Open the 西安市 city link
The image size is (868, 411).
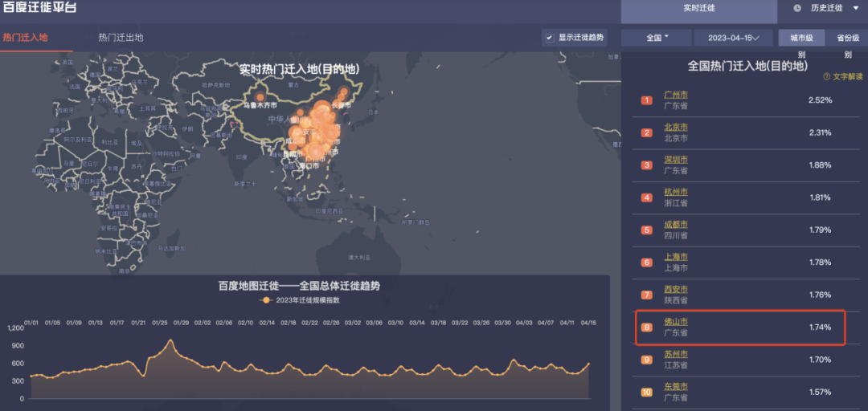(676, 289)
